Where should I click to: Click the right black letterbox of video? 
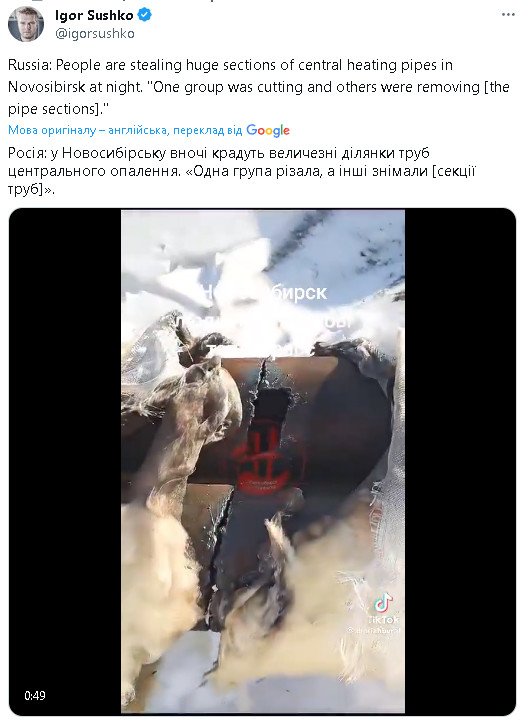coord(460,461)
